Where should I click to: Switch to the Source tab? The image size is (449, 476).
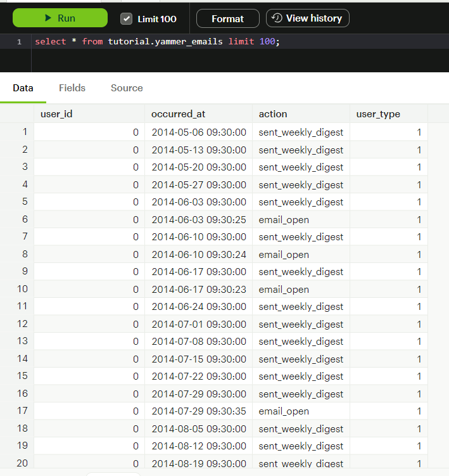click(127, 88)
